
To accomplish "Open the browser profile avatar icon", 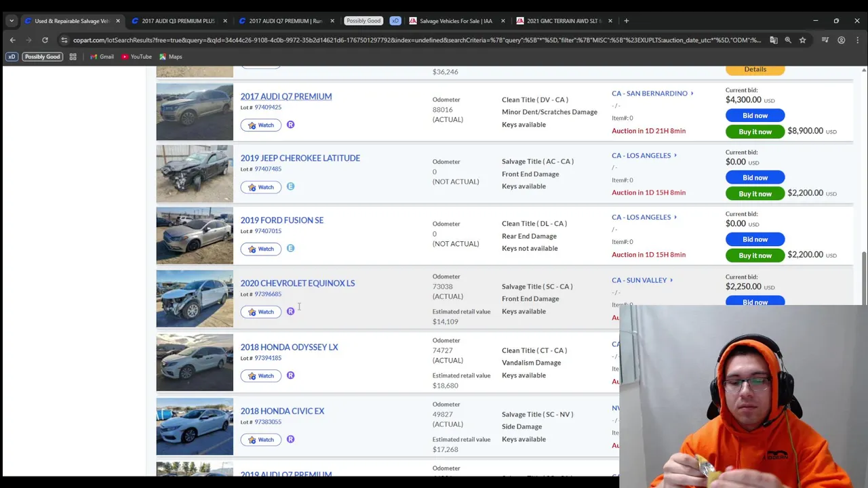I will 841,40.
